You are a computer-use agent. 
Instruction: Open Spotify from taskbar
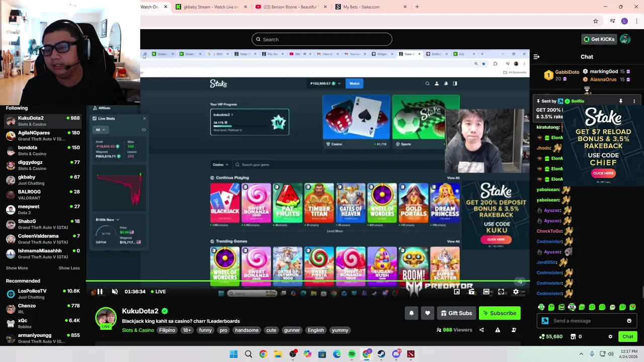click(352, 354)
